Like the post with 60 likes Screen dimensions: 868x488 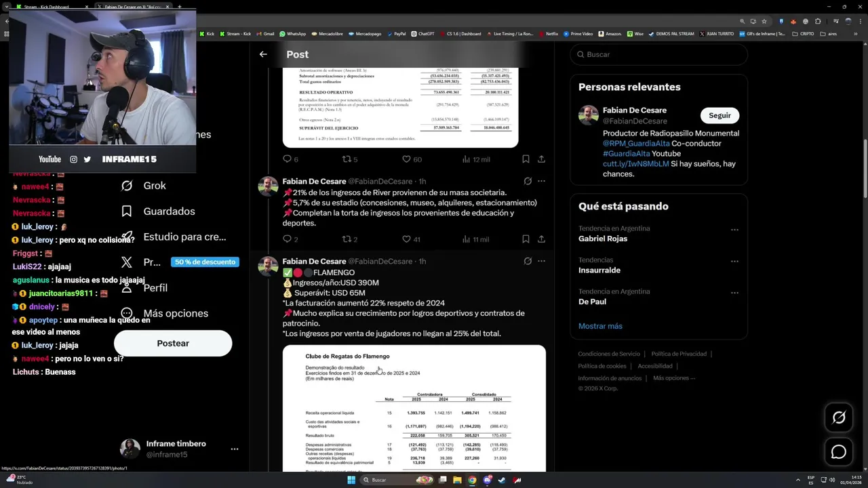click(412, 159)
